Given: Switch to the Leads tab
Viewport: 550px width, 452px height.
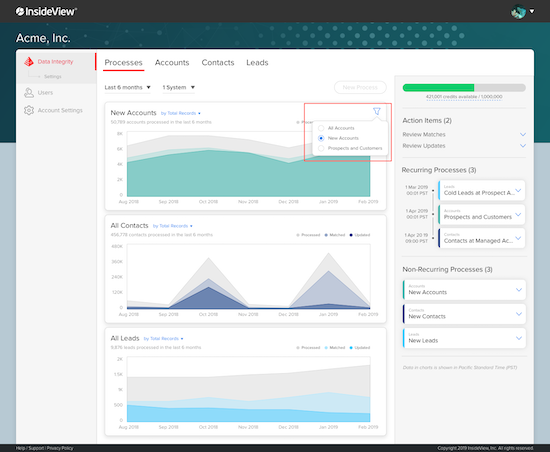Looking at the screenshot, I should [x=257, y=63].
